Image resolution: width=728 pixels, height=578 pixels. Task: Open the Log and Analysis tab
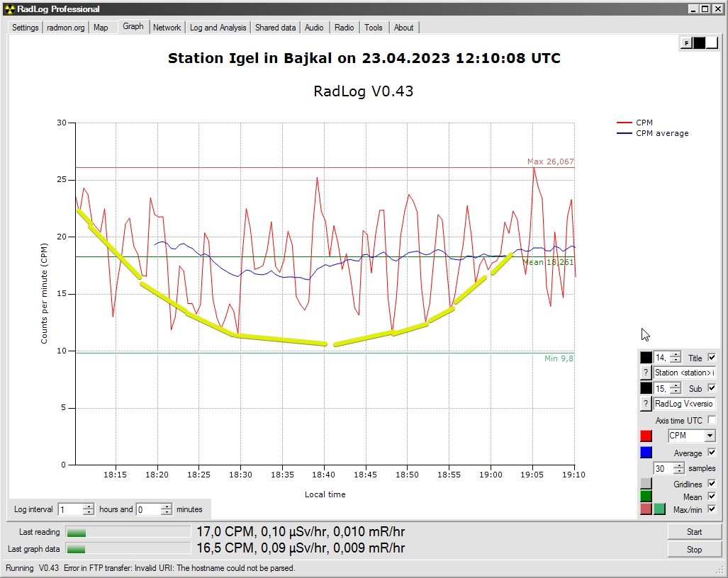[218, 28]
